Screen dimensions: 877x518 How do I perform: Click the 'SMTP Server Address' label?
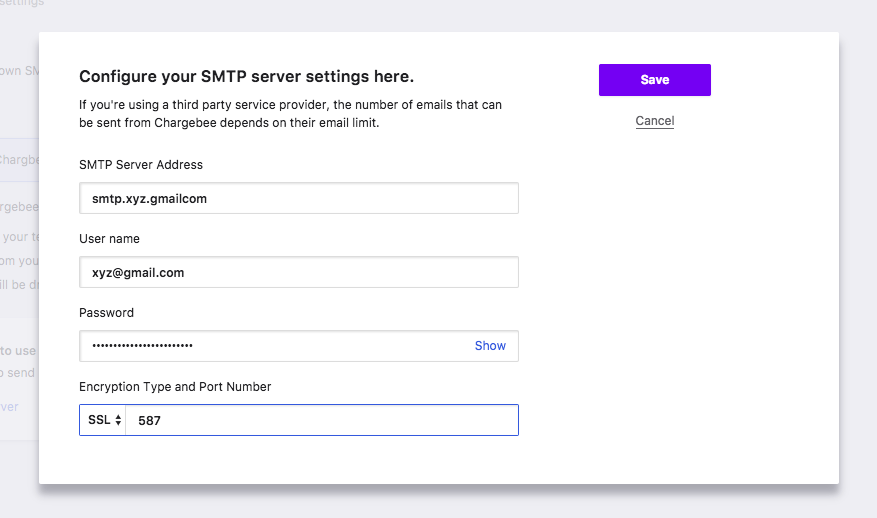pyautogui.click(x=141, y=165)
